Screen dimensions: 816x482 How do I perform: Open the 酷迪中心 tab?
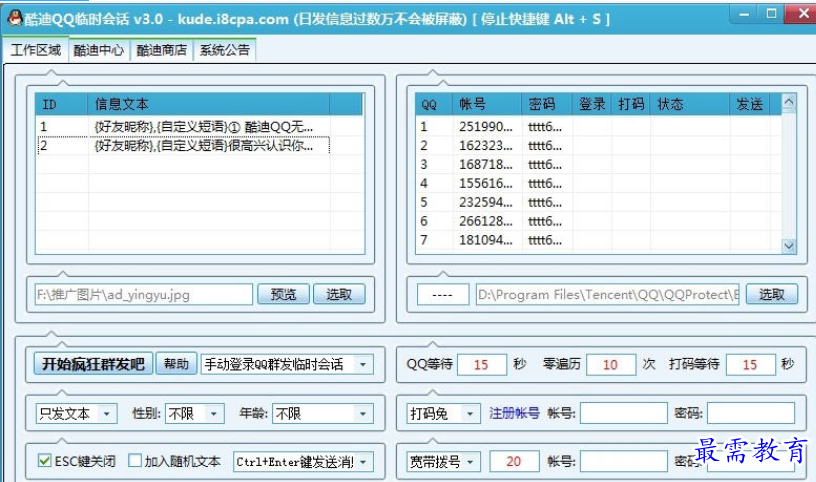[99, 50]
